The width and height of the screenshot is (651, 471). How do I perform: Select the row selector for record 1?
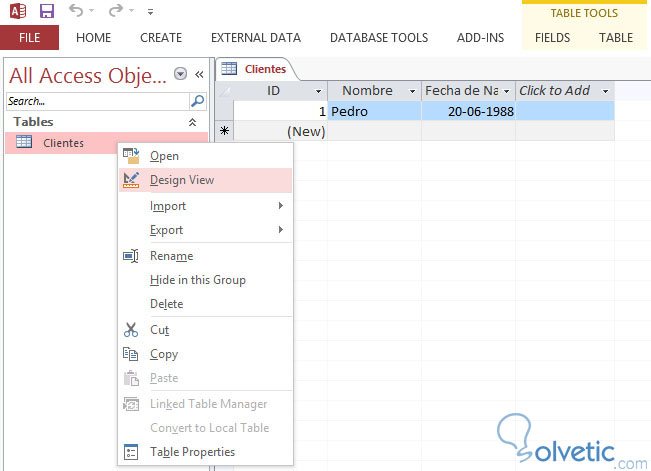[225, 111]
